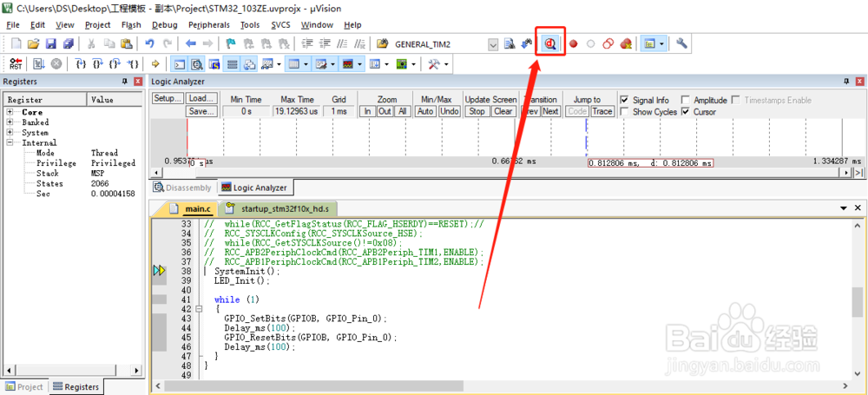Image resolution: width=868 pixels, height=395 pixels.
Task: Switch to the Project panel tab
Action: click(24, 386)
